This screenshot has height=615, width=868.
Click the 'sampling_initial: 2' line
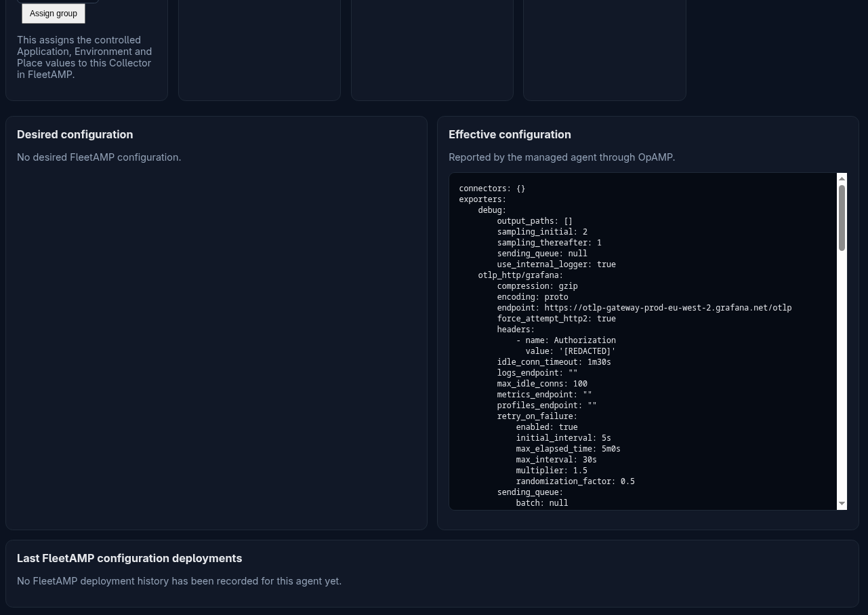point(542,232)
